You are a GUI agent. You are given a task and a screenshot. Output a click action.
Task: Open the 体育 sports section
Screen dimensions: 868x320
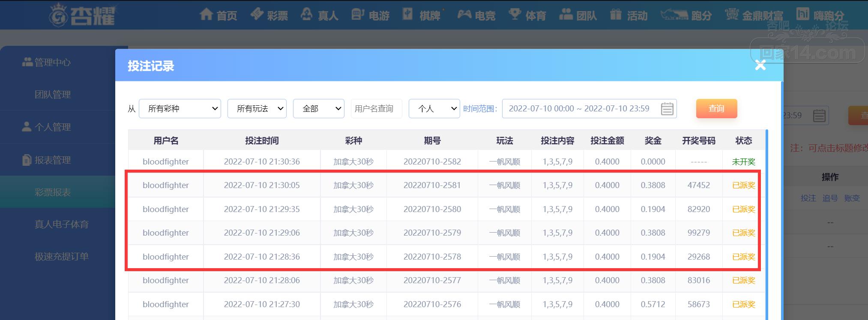(x=527, y=15)
